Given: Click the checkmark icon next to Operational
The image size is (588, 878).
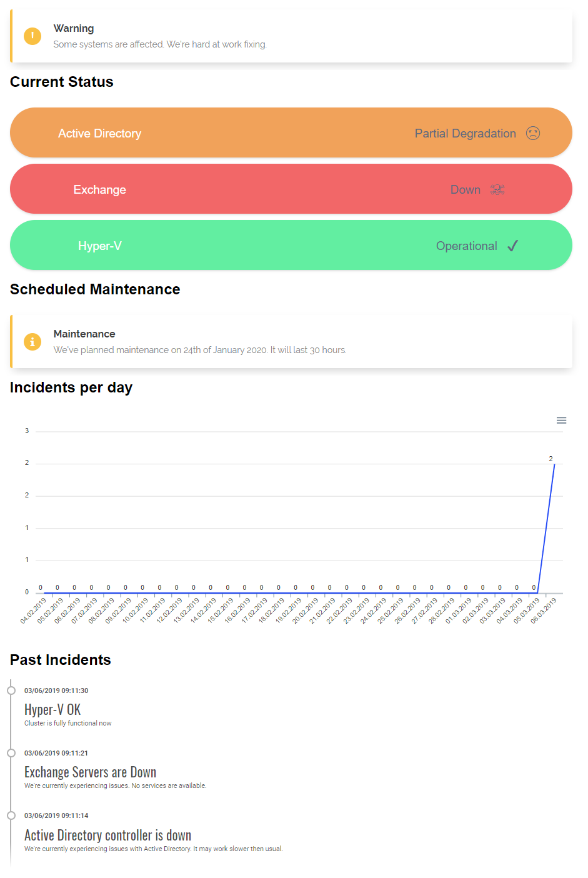Looking at the screenshot, I should 512,245.
